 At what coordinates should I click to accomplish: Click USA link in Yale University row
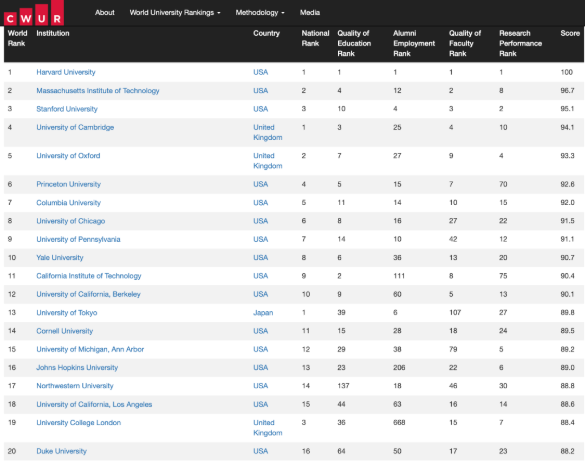(x=260, y=257)
